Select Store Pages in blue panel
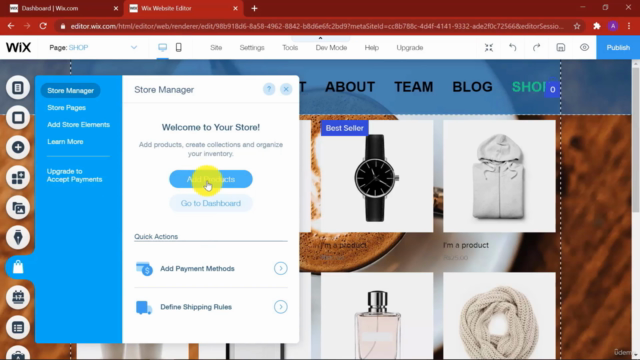Image resolution: width=640 pixels, height=360 pixels. point(67,108)
